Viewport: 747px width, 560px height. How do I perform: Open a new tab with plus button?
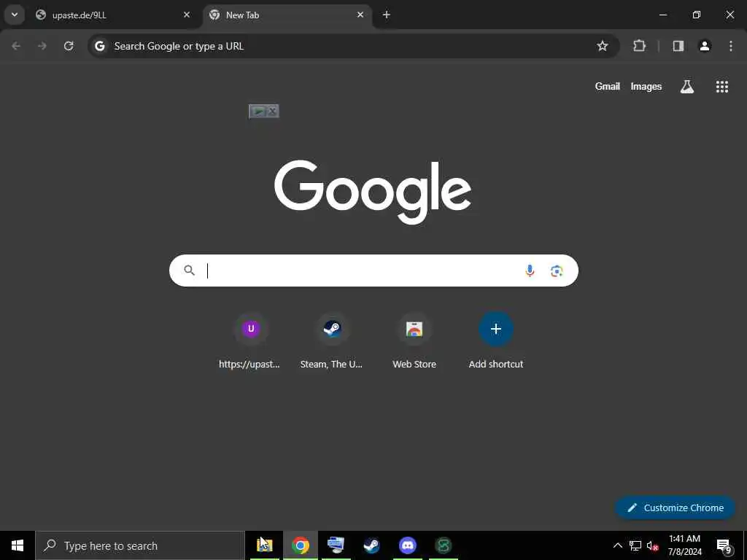(387, 15)
